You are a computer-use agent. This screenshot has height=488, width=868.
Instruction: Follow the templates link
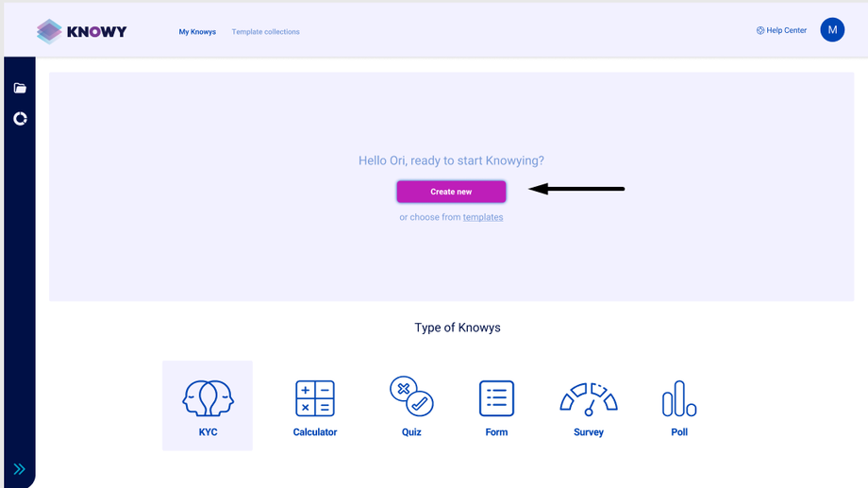click(x=483, y=217)
